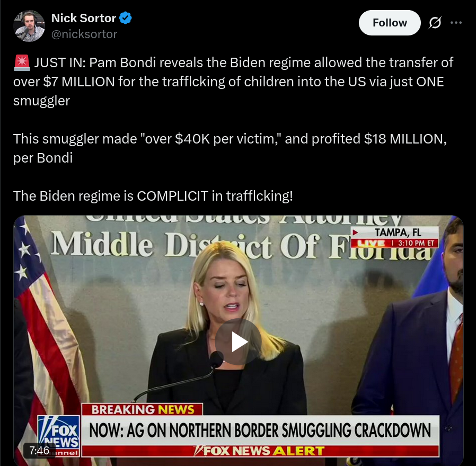Open the Grok slashed-circle icon
The width and height of the screenshot is (476, 466).
[435, 23]
